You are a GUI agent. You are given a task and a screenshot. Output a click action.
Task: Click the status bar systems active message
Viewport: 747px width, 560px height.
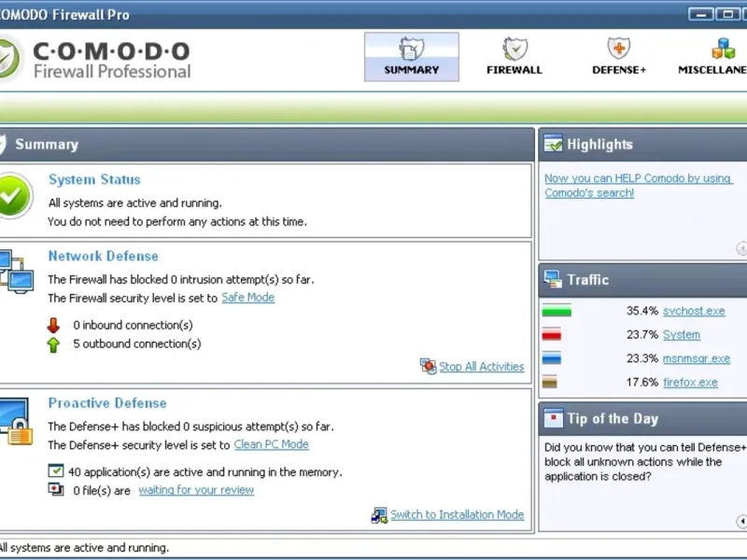tap(83, 548)
